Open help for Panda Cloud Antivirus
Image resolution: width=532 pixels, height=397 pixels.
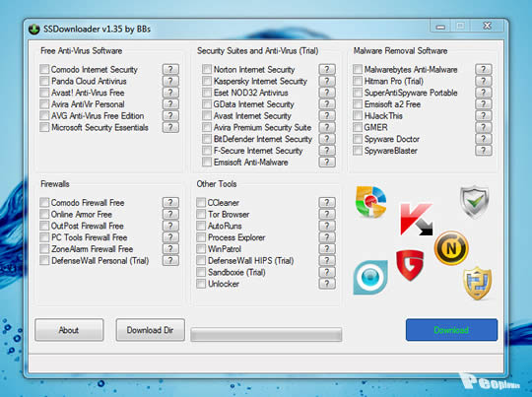coord(170,81)
